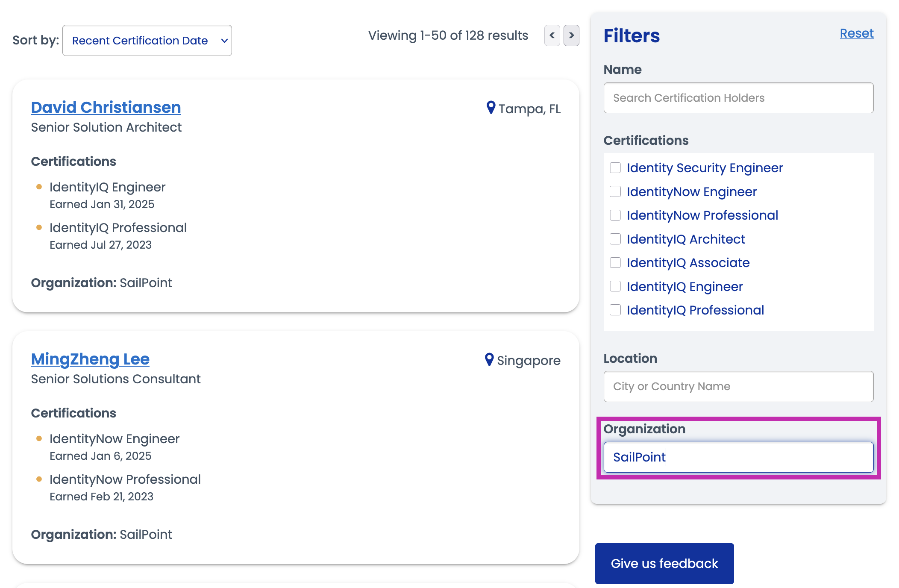Screen dimensions: 899x588
Task: Click the SailPoint Organization input field
Action: click(738, 457)
